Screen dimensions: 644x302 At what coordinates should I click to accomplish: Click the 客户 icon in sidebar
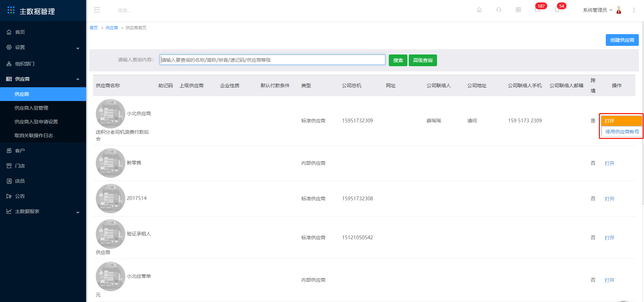click(9, 151)
